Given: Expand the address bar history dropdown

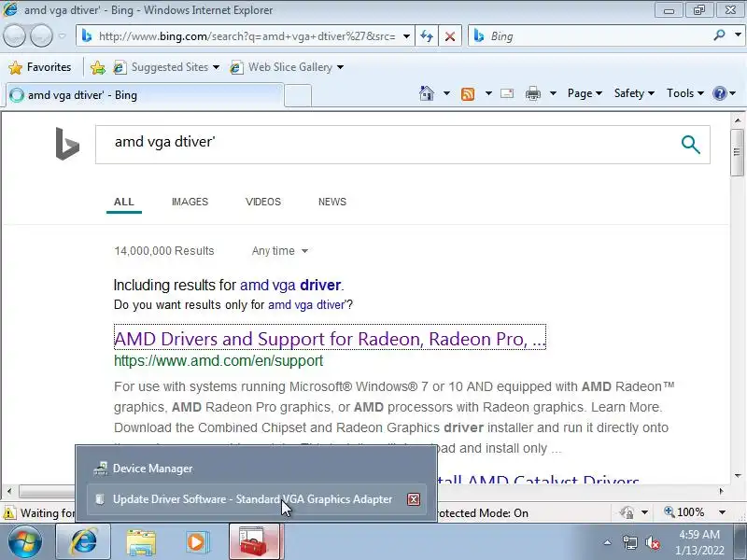Looking at the screenshot, I should click(406, 36).
